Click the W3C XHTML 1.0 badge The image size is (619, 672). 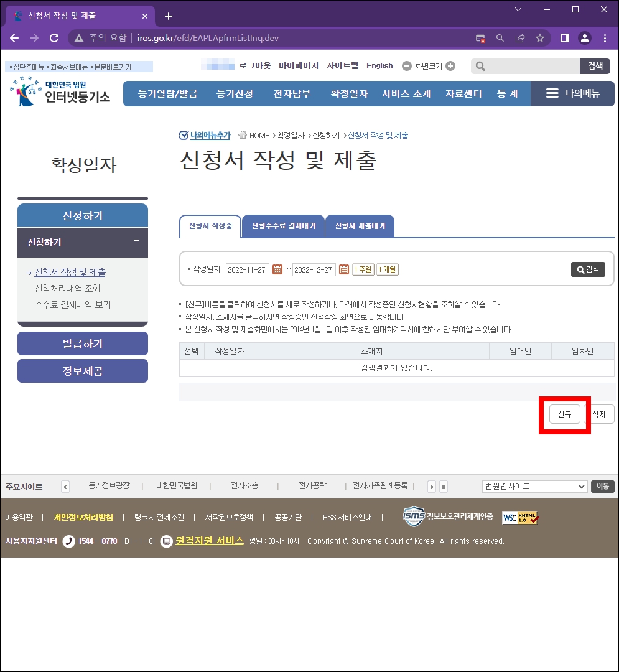(520, 516)
